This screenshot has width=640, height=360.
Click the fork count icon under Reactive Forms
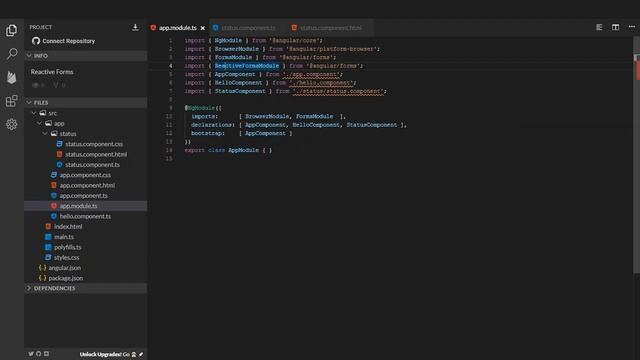click(x=56, y=85)
